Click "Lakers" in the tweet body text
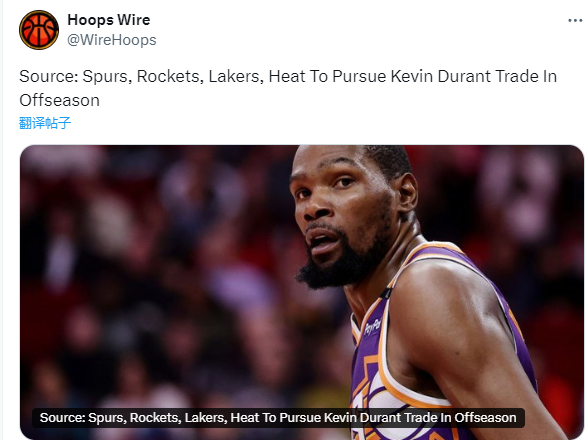This screenshot has width=587, height=440. pos(234,76)
